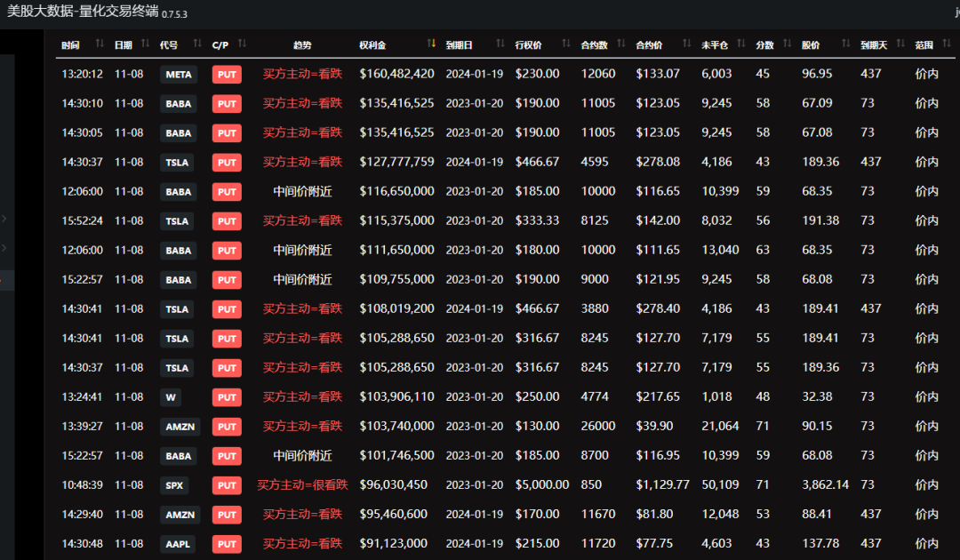
Task: Select the stock price 137.78 cell
Action: tap(820, 544)
